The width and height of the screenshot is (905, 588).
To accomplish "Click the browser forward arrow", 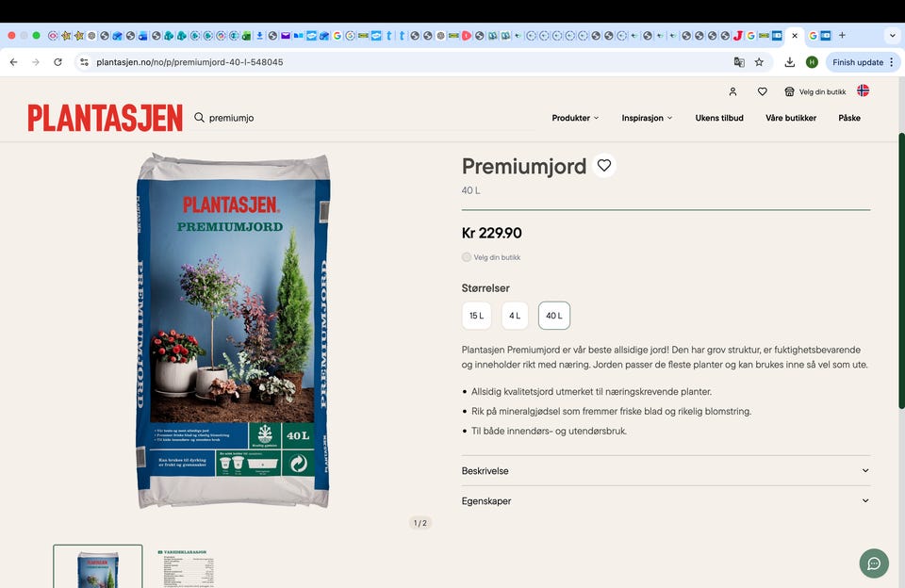I will (x=36, y=62).
